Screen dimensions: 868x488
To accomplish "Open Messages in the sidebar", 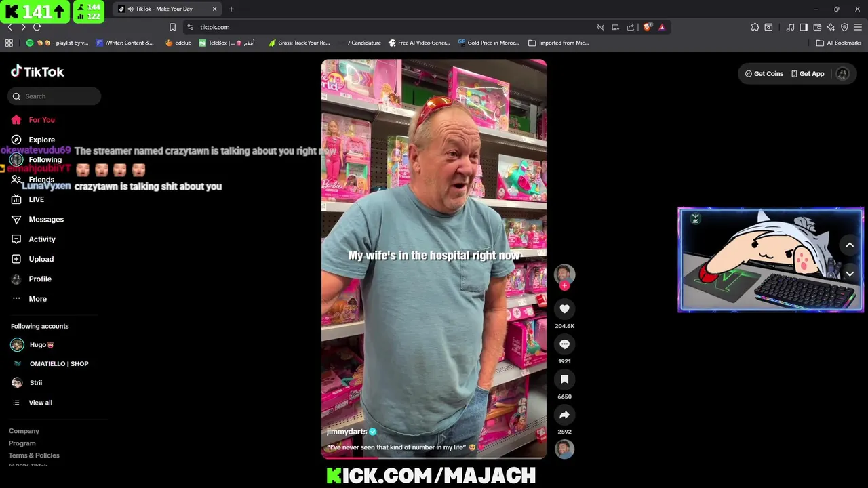I will [x=46, y=220].
